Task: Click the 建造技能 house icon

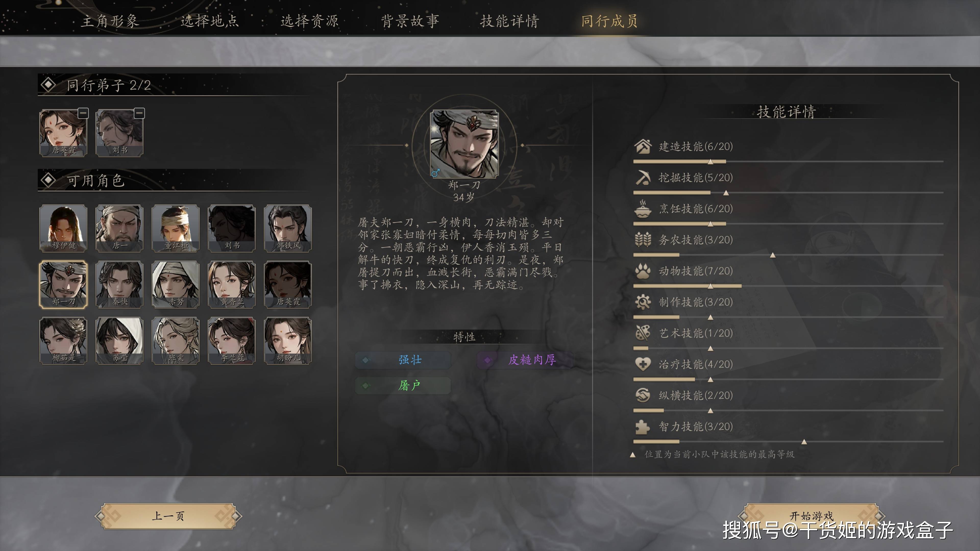Action: click(643, 146)
